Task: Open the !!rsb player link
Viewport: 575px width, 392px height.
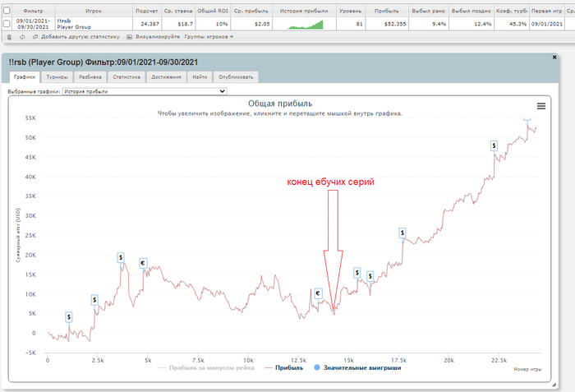Action: click(x=64, y=21)
